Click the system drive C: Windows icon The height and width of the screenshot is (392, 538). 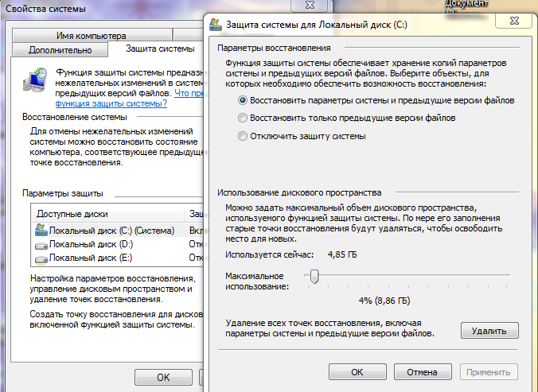(41, 230)
